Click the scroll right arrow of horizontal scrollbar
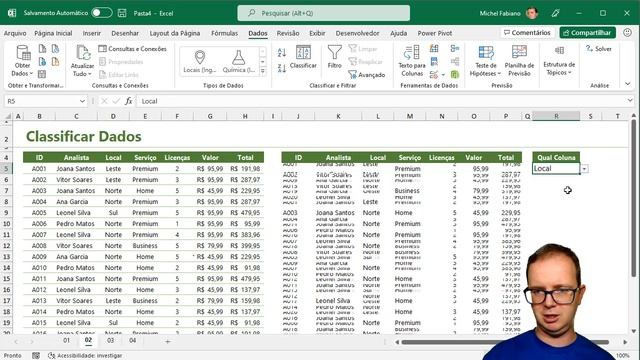 625,342
